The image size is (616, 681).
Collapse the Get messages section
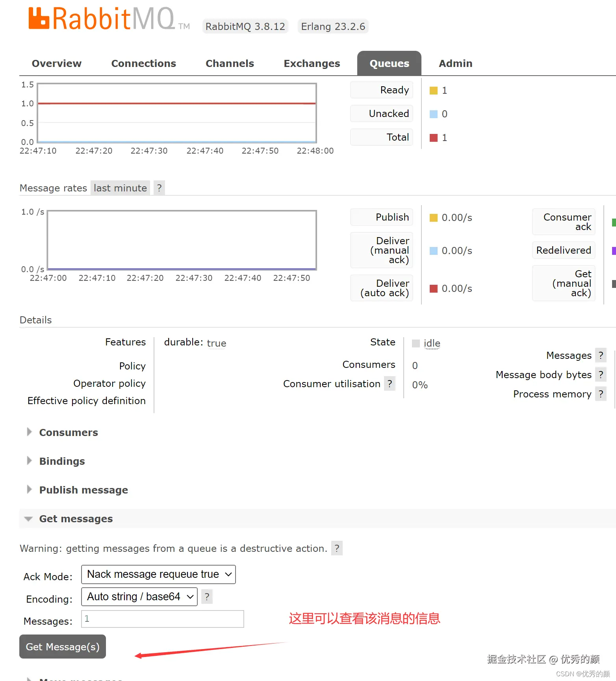[x=76, y=519]
